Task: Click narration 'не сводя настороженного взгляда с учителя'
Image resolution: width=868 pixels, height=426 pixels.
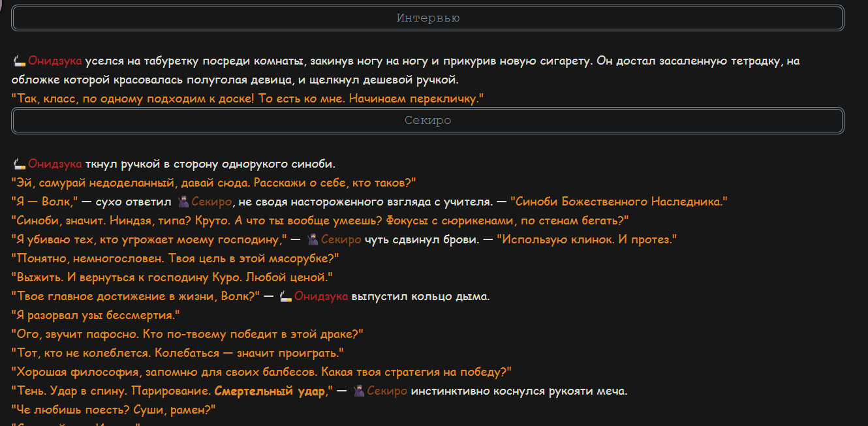Action: [x=366, y=202]
